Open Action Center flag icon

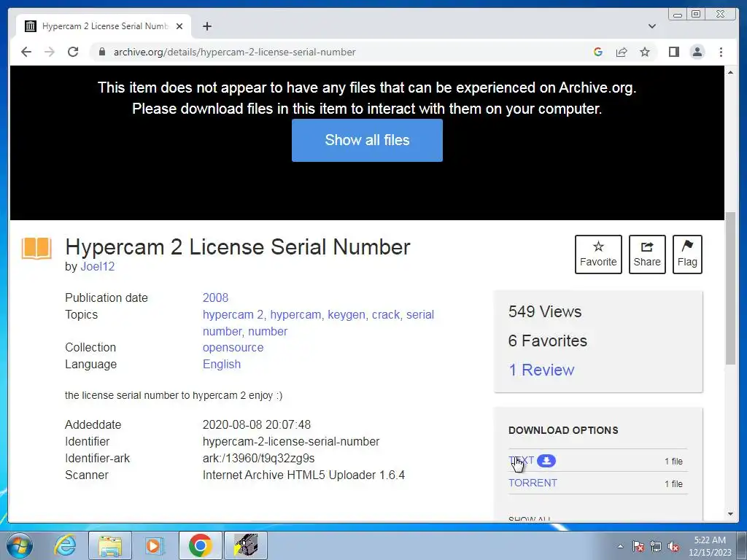point(638,546)
